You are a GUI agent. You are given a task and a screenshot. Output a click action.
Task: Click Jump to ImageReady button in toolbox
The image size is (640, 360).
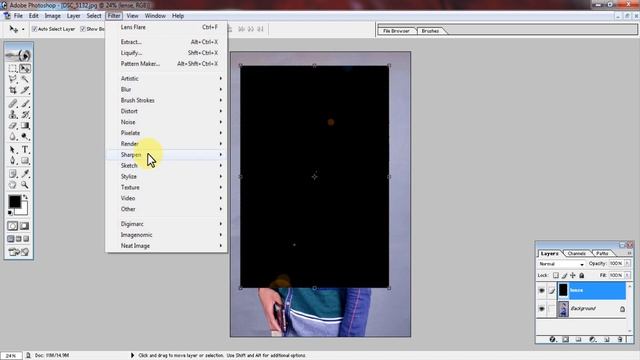click(18, 252)
